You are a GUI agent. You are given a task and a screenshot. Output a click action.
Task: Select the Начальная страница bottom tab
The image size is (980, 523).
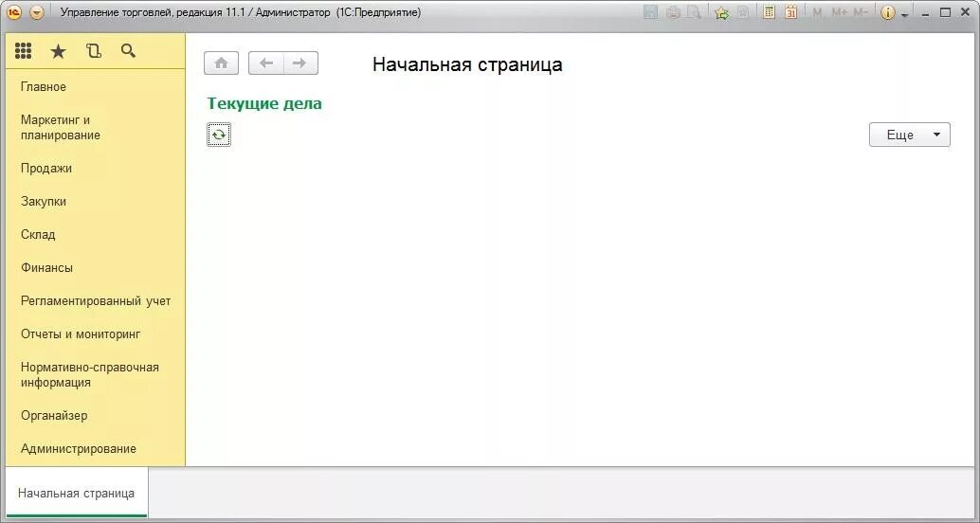click(x=76, y=493)
